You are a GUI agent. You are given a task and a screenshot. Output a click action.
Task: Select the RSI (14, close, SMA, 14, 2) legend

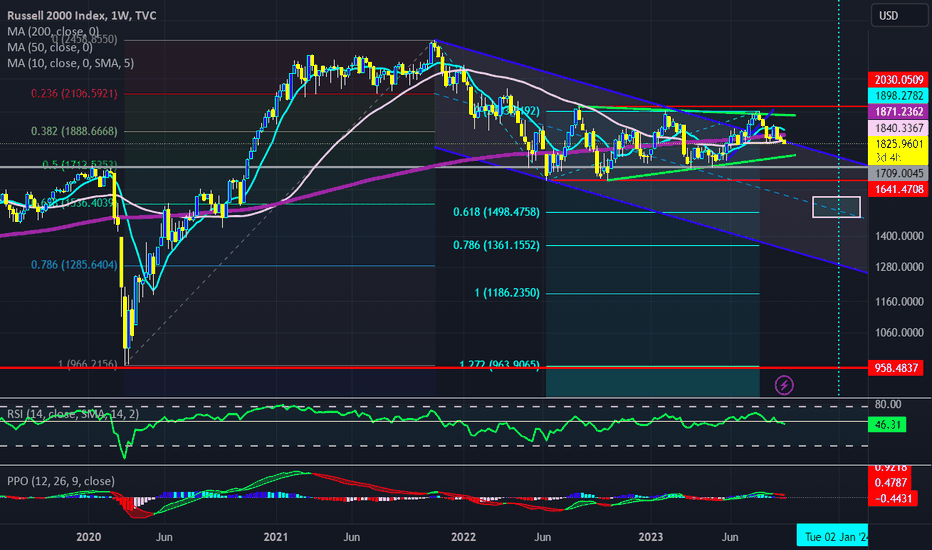(x=73, y=414)
